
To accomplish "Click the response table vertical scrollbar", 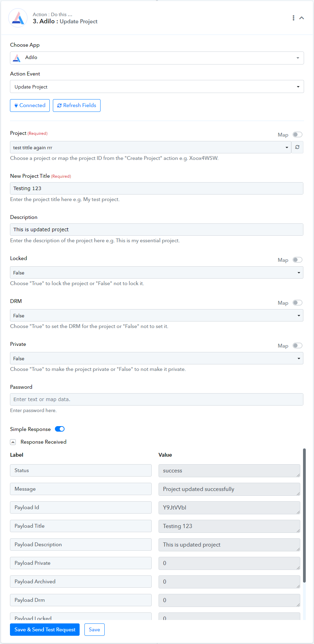I will [304, 515].
